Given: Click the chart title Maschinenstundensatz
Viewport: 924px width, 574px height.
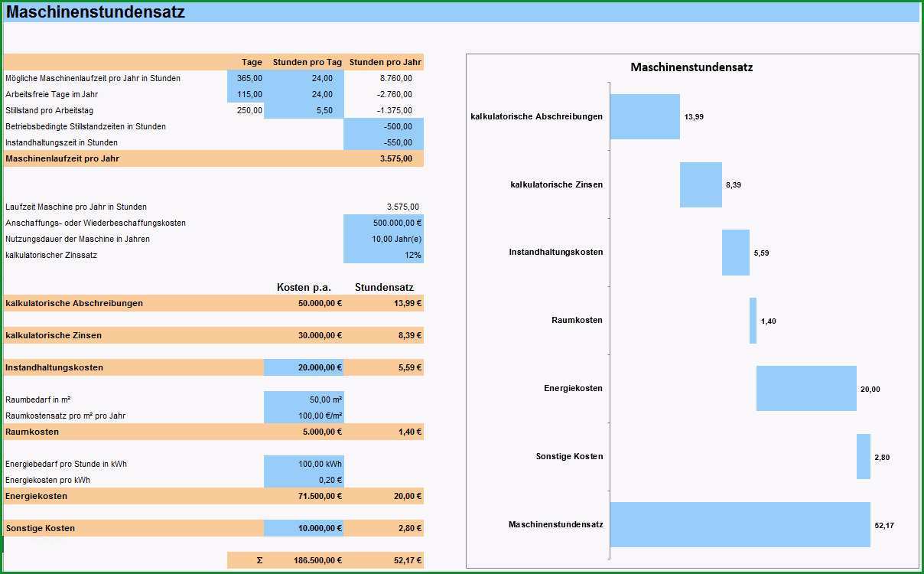Looking at the screenshot, I should (691, 67).
